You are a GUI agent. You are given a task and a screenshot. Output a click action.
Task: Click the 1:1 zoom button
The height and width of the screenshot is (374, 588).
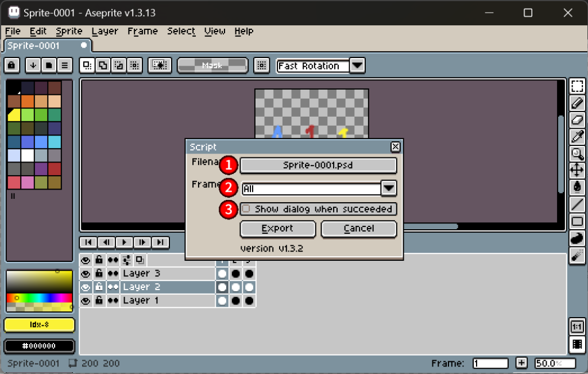pos(577,327)
